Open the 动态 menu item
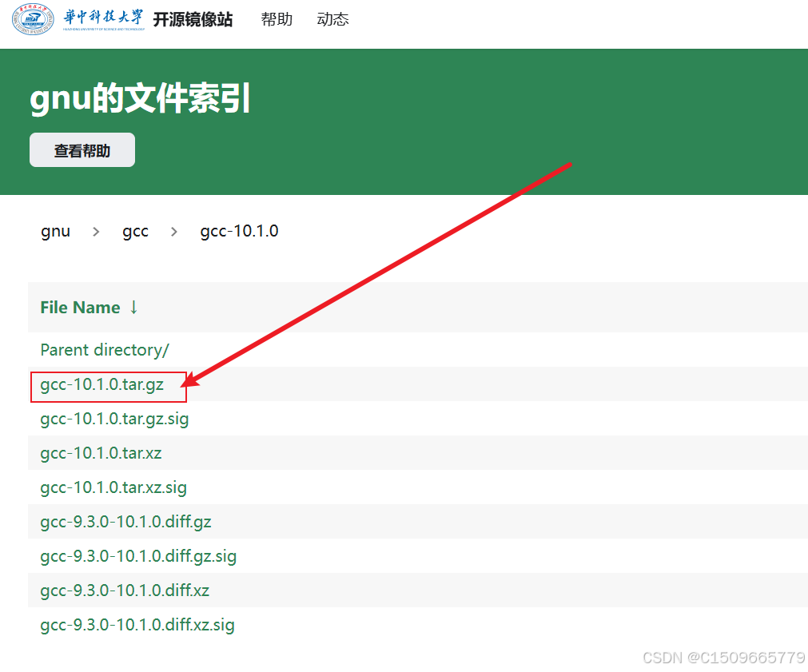This screenshot has width=808, height=672. pyautogui.click(x=332, y=19)
